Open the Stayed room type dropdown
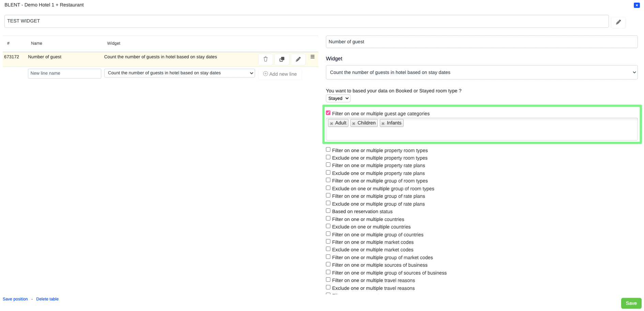Screen dimensions: 644x311 tap(338, 99)
